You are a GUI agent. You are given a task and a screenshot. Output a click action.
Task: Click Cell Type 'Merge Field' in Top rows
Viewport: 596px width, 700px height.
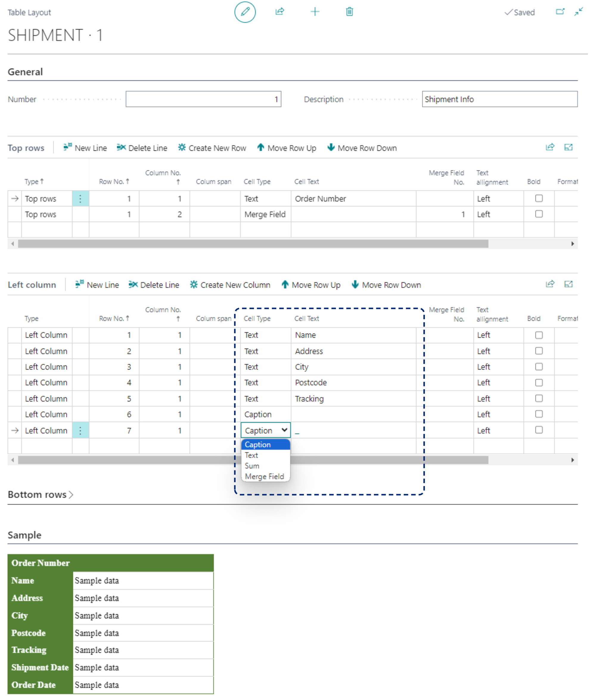point(266,214)
